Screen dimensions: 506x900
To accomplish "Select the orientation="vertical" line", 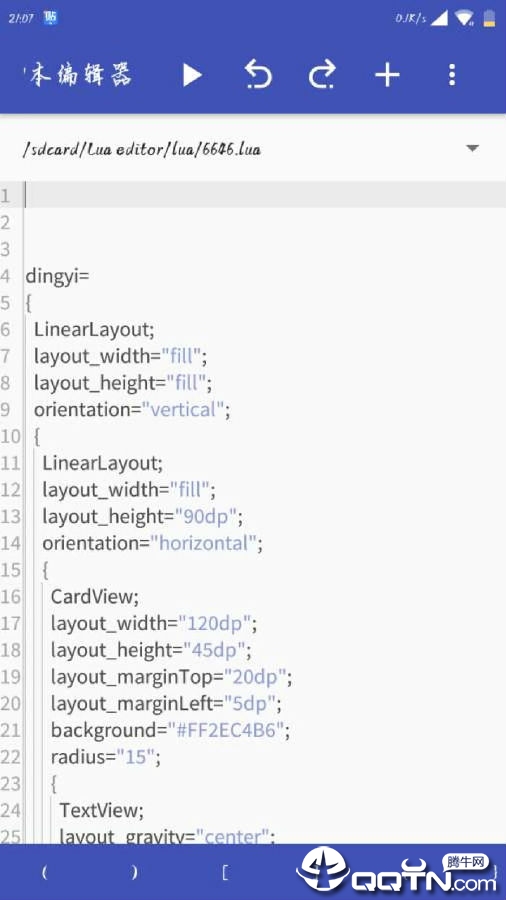I will (x=132, y=410).
